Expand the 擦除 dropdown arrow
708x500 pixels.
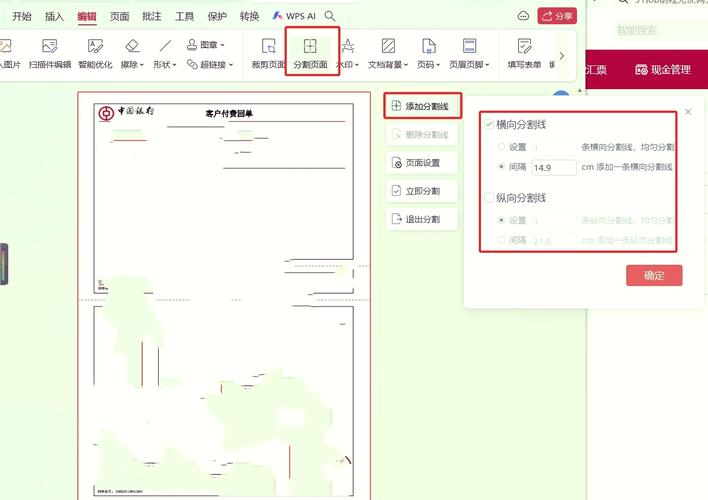click(x=141, y=65)
